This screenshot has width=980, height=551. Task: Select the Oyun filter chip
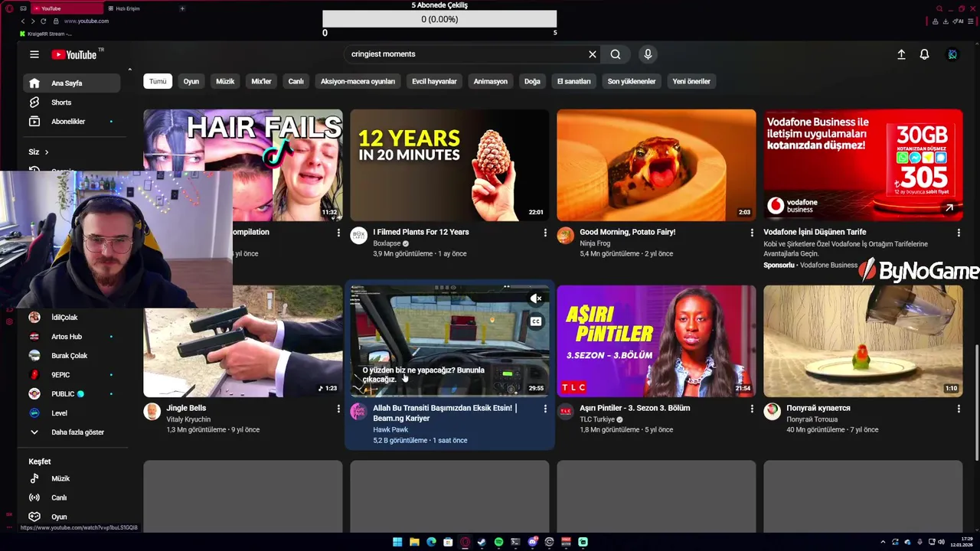point(191,81)
